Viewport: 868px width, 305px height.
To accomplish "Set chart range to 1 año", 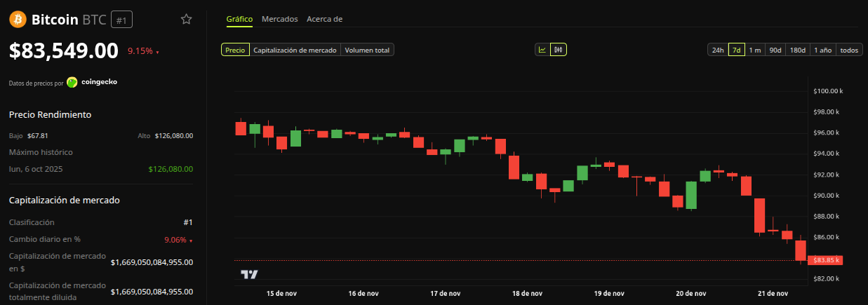I will [823, 50].
